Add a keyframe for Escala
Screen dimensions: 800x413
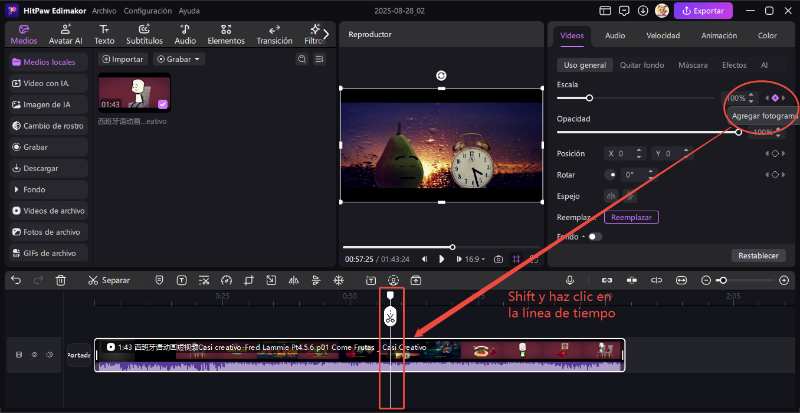[775, 98]
